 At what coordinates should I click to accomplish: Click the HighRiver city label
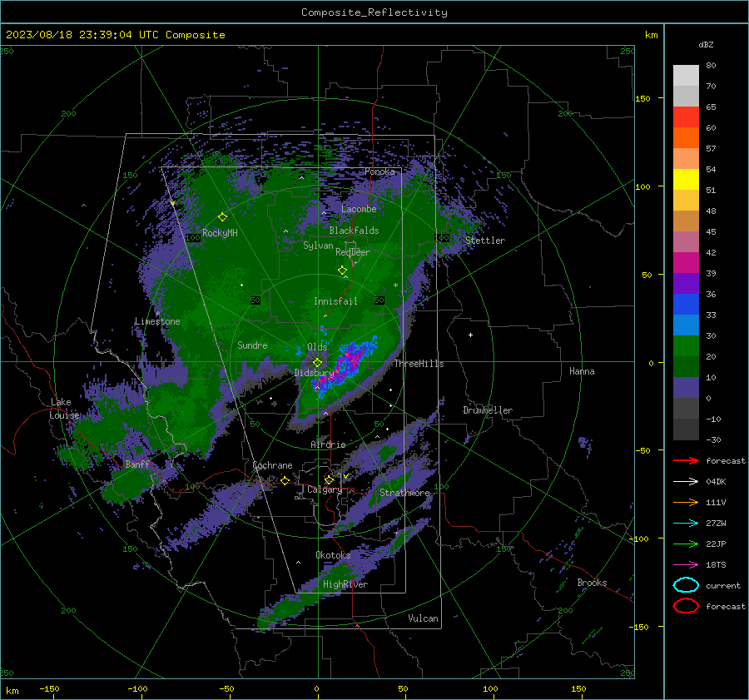tap(345, 584)
